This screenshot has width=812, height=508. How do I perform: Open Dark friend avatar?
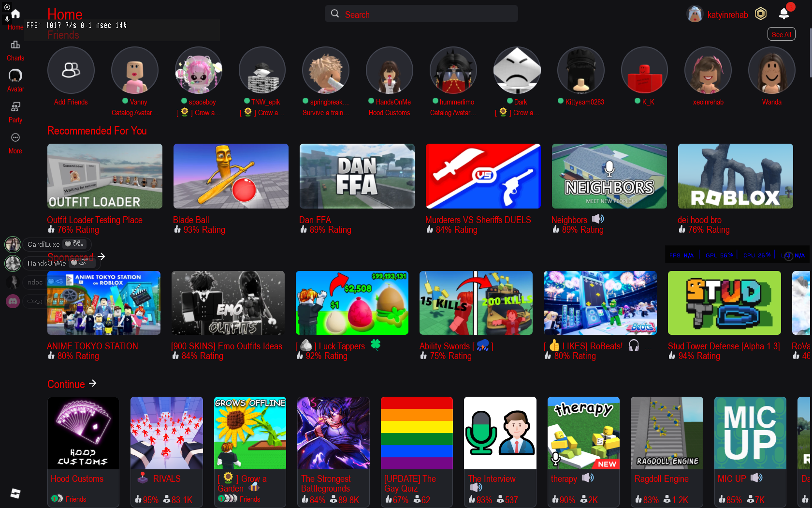pyautogui.click(x=517, y=70)
